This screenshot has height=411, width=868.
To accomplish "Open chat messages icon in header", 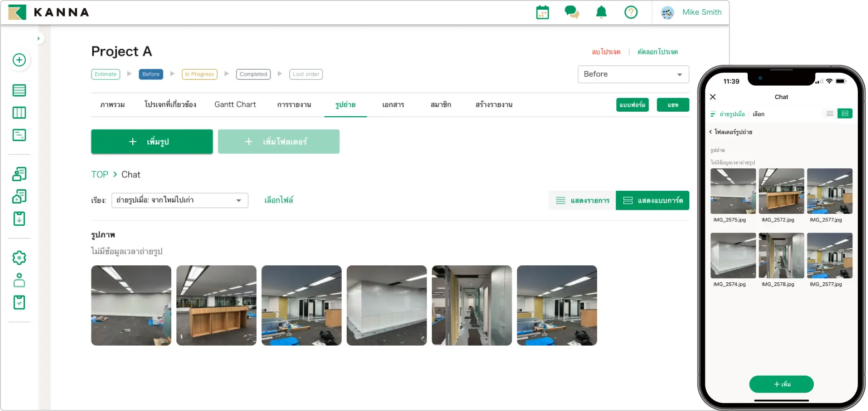I will coord(571,12).
